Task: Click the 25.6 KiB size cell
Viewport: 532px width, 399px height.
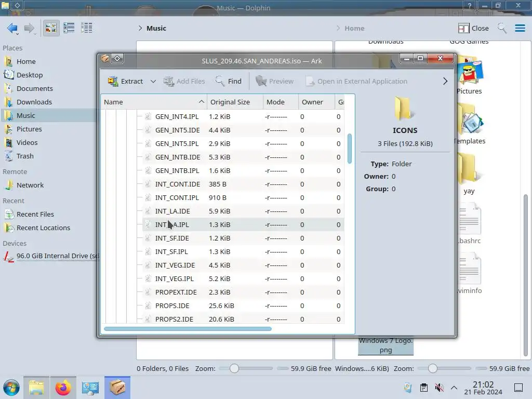Action: [221, 305]
